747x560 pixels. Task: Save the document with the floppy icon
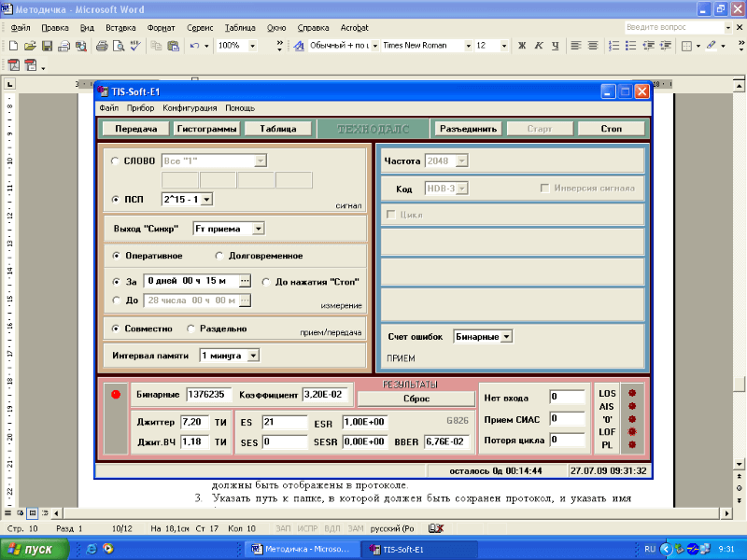click(47, 46)
